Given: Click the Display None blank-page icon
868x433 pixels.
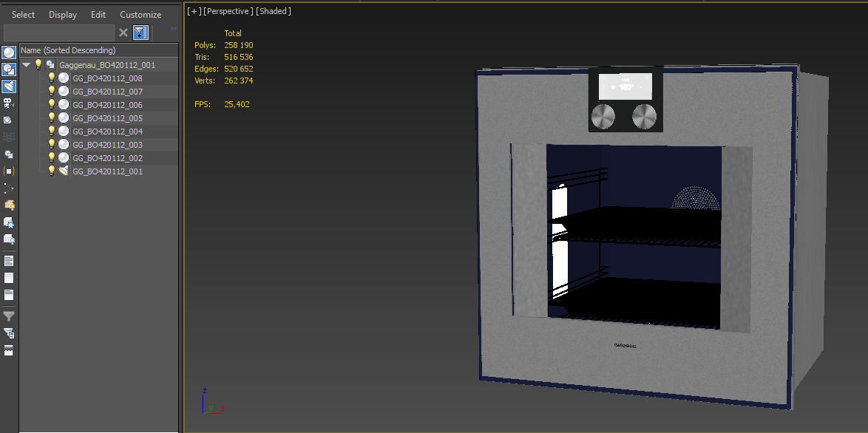Looking at the screenshot, I should pyautogui.click(x=9, y=278).
